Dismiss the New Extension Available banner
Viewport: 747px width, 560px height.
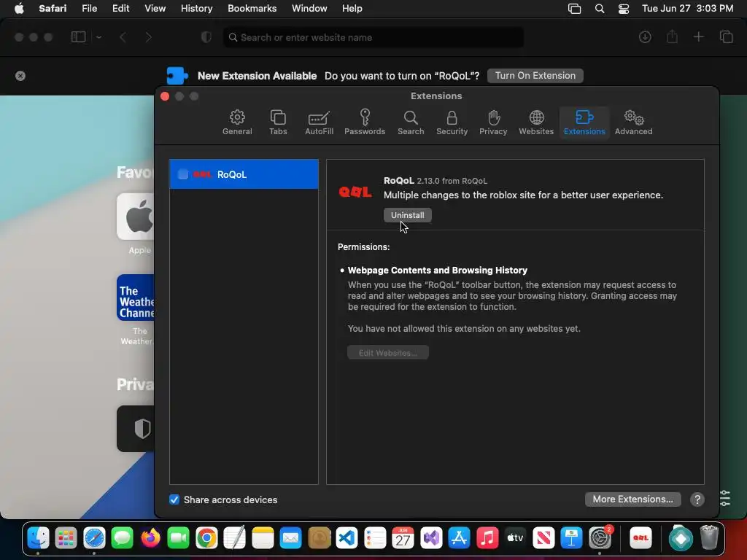(x=20, y=76)
